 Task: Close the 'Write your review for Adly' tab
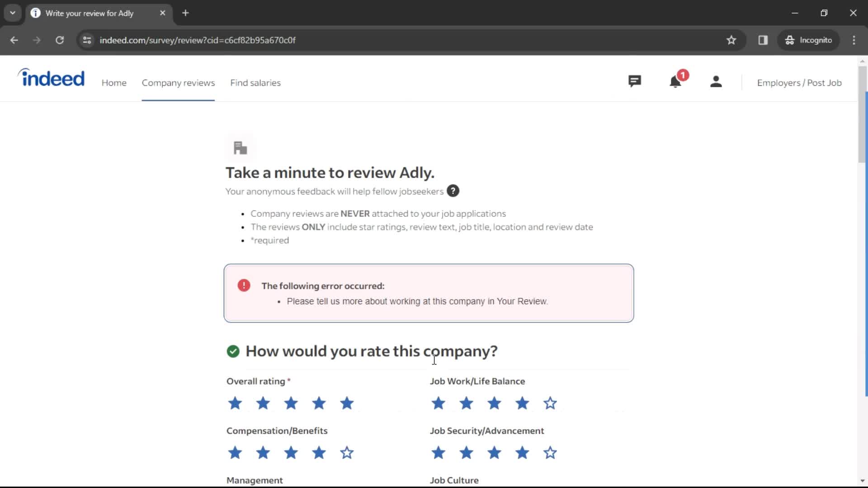click(163, 13)
